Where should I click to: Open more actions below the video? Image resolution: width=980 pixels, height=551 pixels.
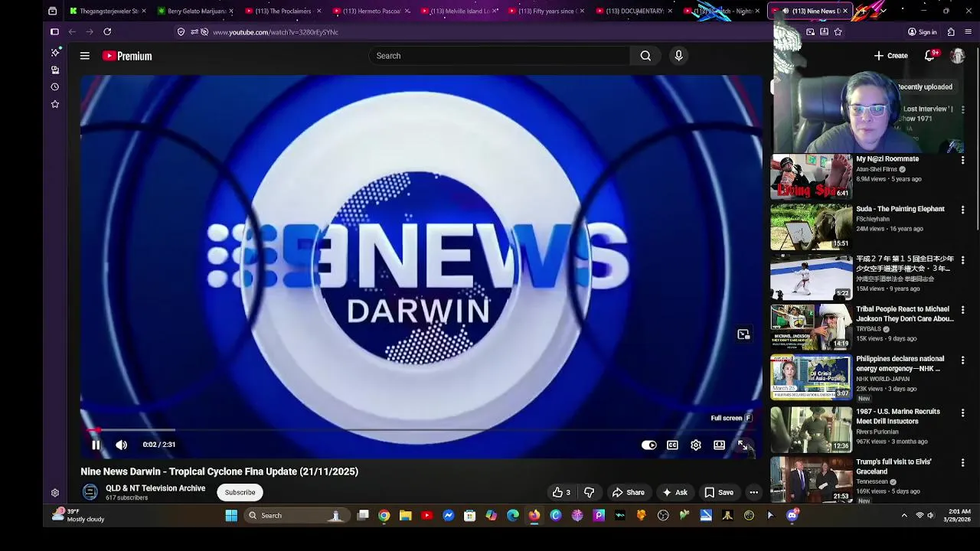coord(753,493)
